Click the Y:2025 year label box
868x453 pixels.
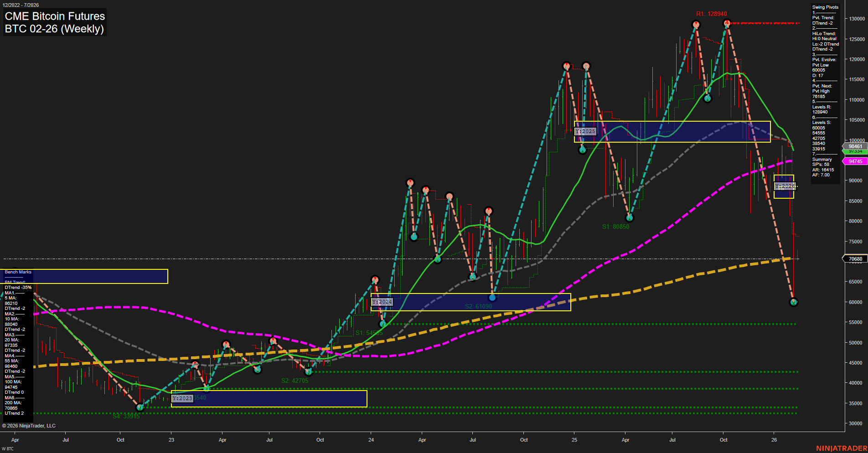click(585, 131)
